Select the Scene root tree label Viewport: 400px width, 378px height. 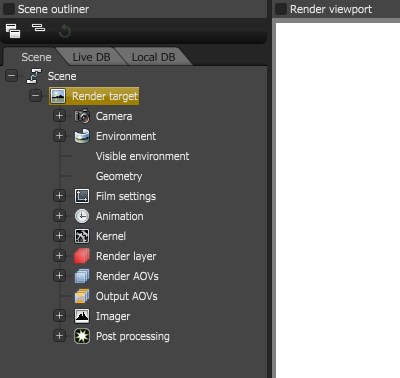click(x=62, y=76)
